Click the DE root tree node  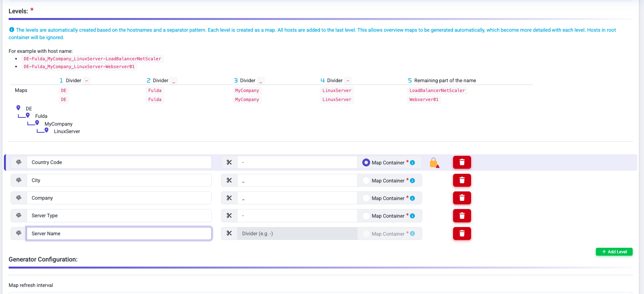[29, 109]
